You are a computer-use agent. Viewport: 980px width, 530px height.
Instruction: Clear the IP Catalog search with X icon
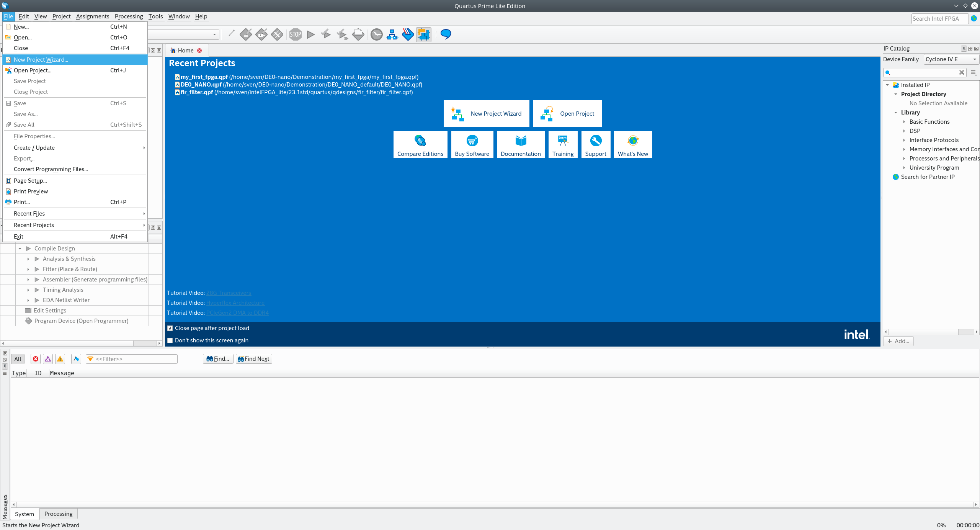pyautogui.click(x=962, y=72)
